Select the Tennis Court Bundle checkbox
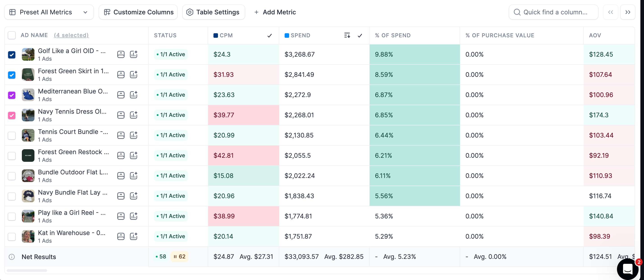The width and height of the screenshot is (644, 280). [12, 135]
